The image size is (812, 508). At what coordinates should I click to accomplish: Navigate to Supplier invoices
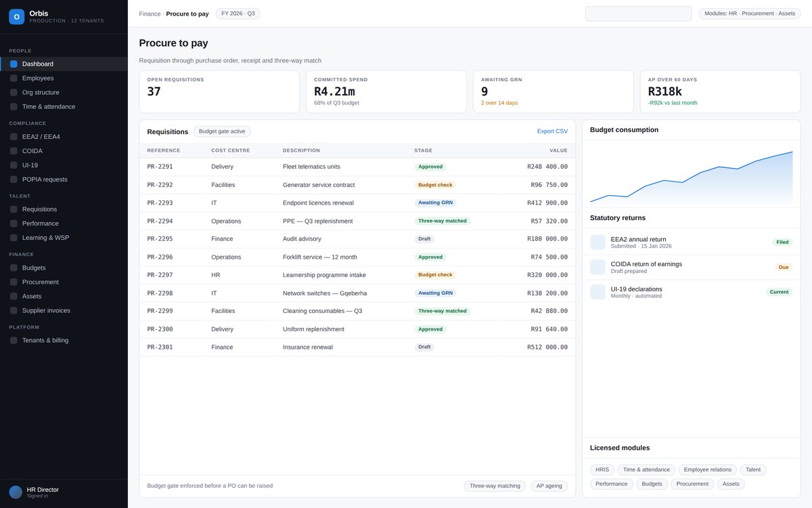pos(64,310)
